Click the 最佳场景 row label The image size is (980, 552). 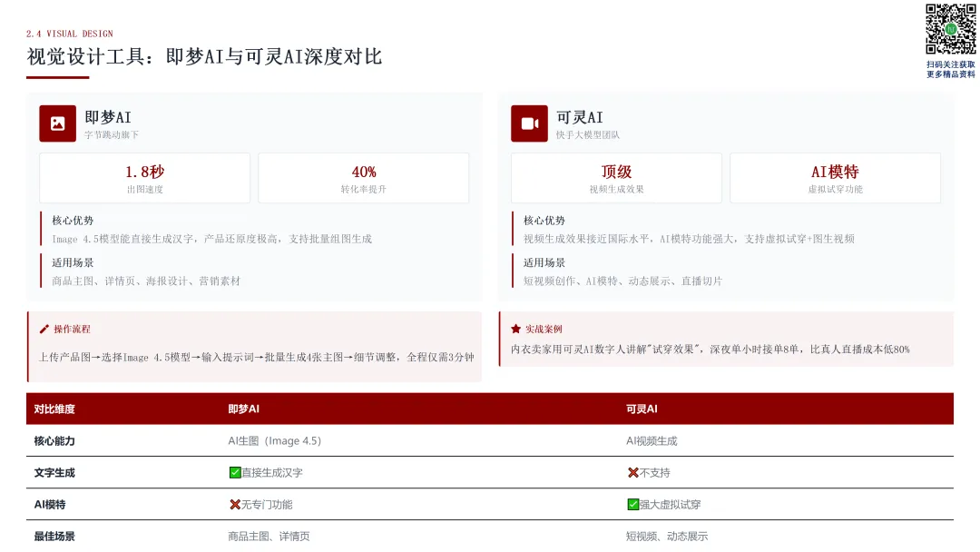coord(54,537)
